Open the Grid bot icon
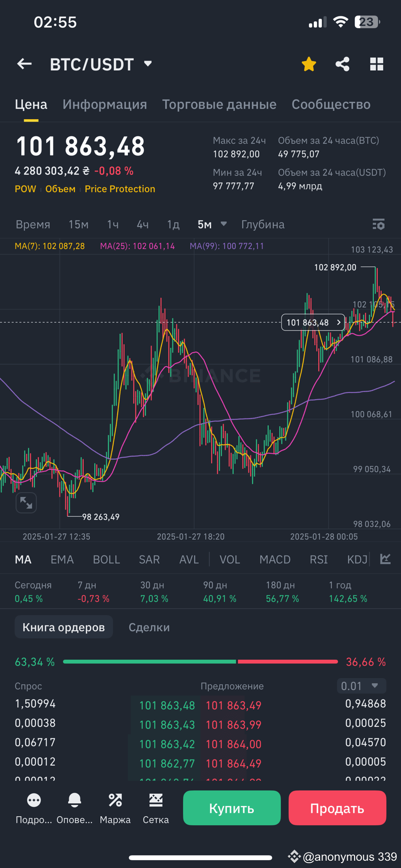 tap(156, 808)
